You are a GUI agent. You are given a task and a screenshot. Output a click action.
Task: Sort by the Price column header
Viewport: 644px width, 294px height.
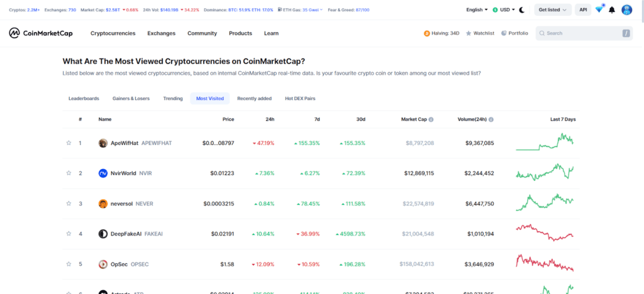[x=228, y=119]
